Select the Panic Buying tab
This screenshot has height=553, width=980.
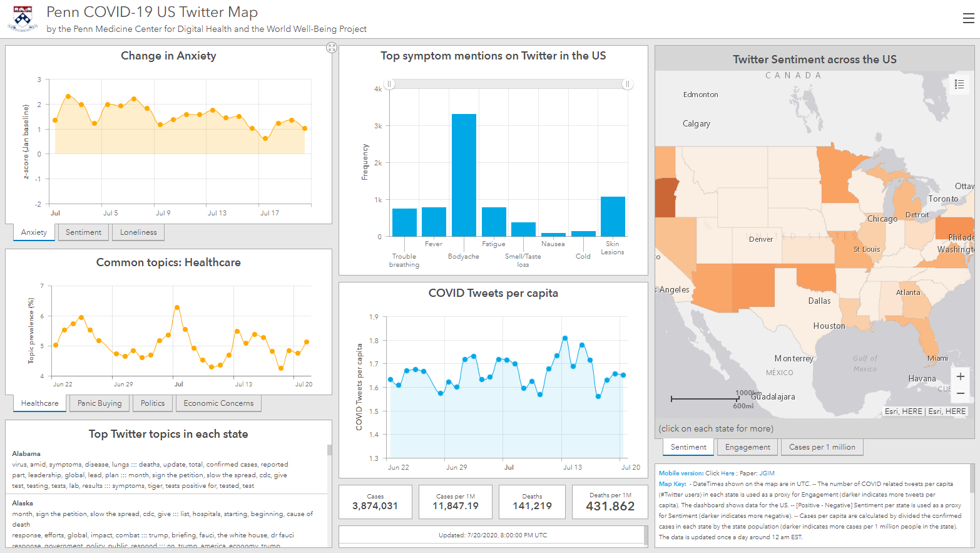click(x=100, y=403)
